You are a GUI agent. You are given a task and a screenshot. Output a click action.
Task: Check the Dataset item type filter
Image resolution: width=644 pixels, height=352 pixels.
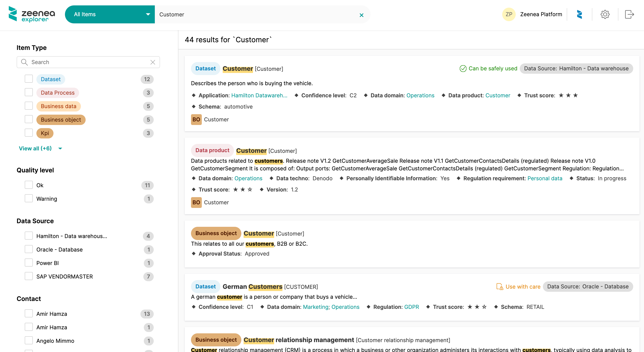click(29, 79)
